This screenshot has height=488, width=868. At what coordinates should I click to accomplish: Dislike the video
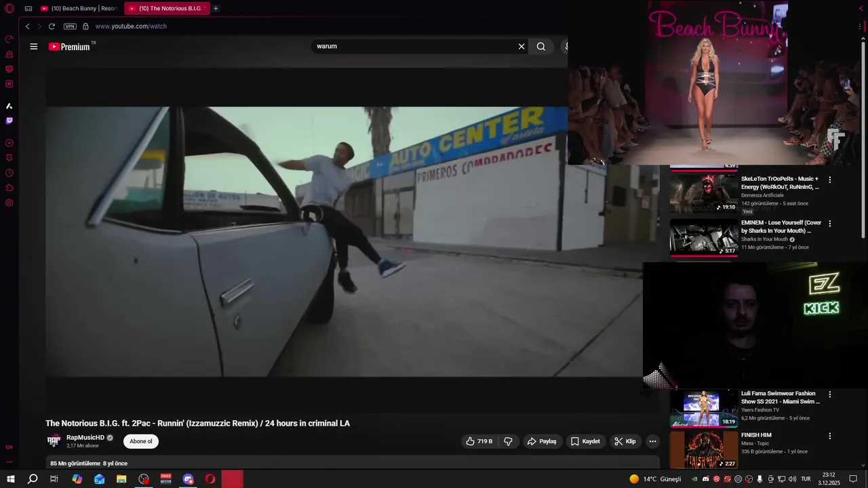pyautogui.click(x=508, y=441)
